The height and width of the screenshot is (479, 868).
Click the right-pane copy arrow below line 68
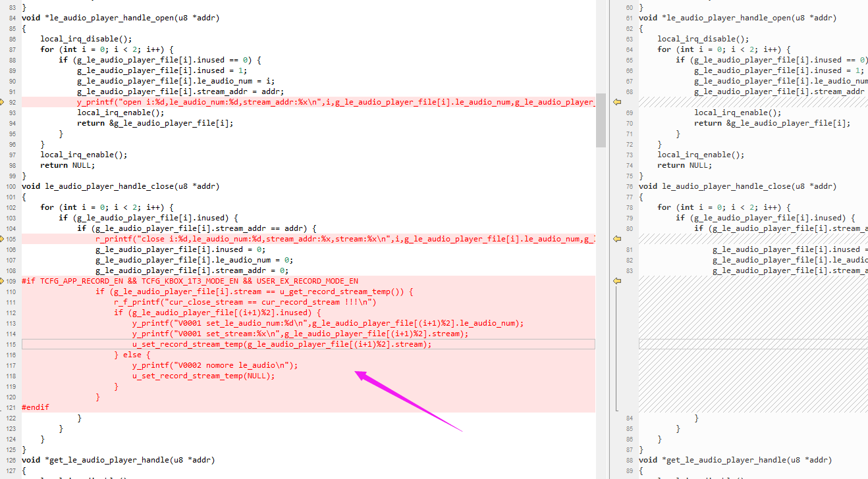(x=617, y=102)
